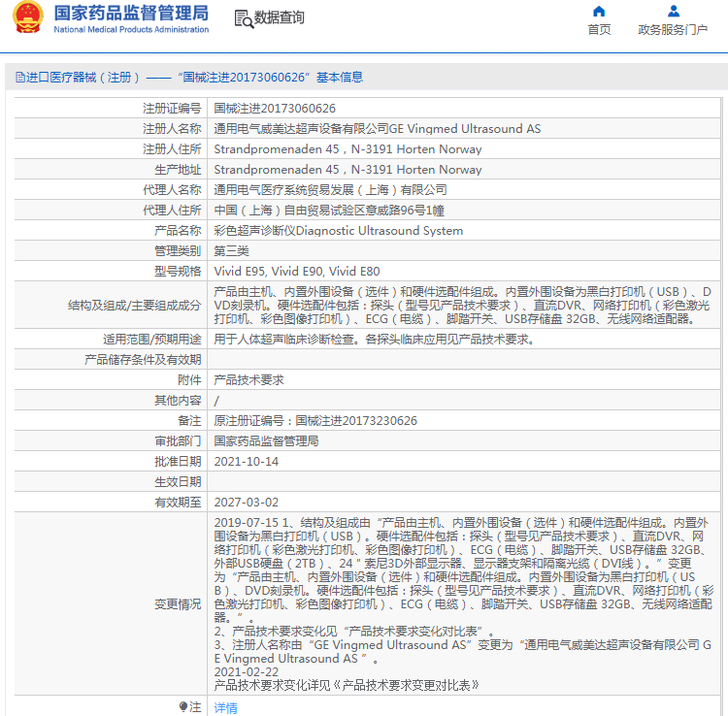This screenshot has width=728, height=716.
Task: Click the 注册人住所 row label
Action: 172,149
